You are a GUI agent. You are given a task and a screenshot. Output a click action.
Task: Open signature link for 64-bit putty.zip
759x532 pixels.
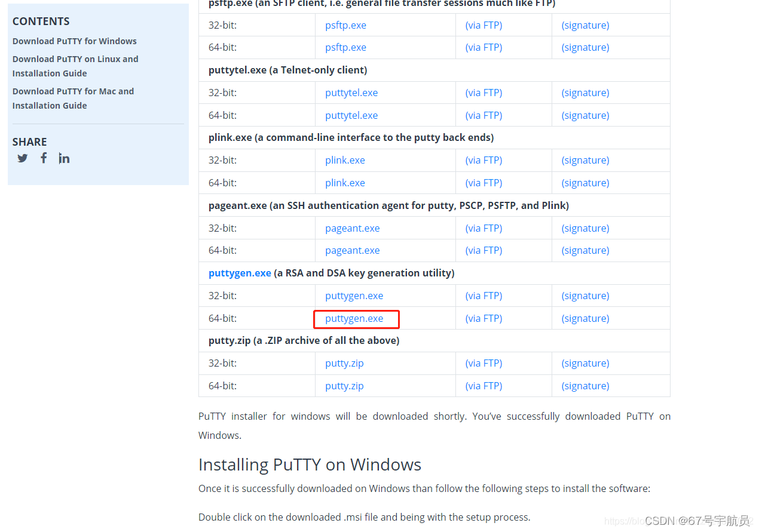585,386
